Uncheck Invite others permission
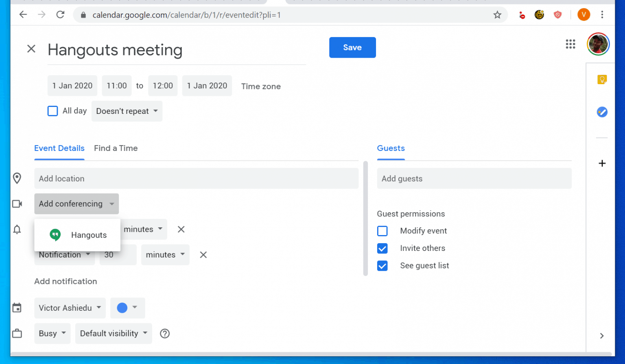Viewport: 625px width, 364px height. [x=382, y=248]
